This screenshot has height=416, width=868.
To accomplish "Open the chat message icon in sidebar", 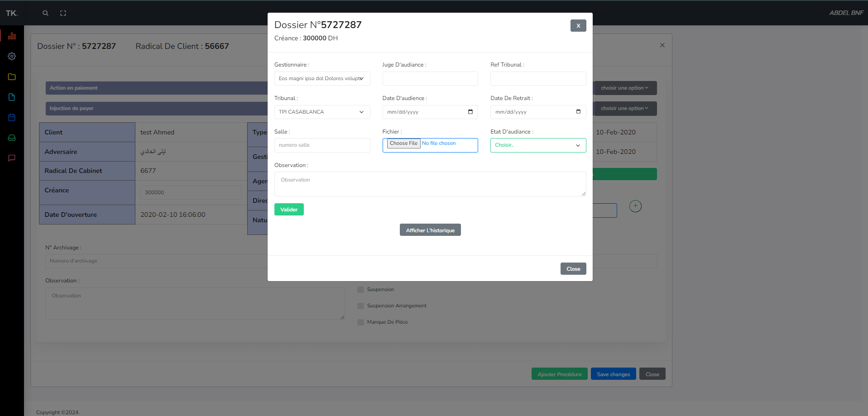I will 12,158.
